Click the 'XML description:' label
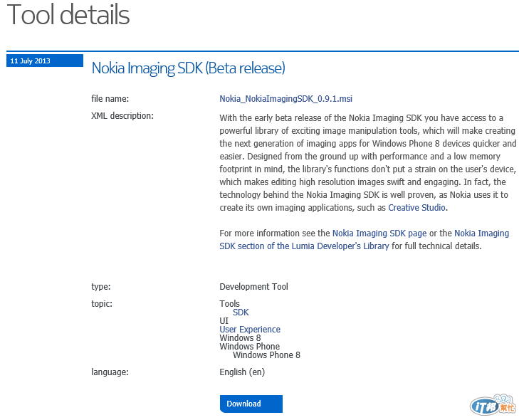This screenshot has height=420, width=519. click(x=122, y=116)
